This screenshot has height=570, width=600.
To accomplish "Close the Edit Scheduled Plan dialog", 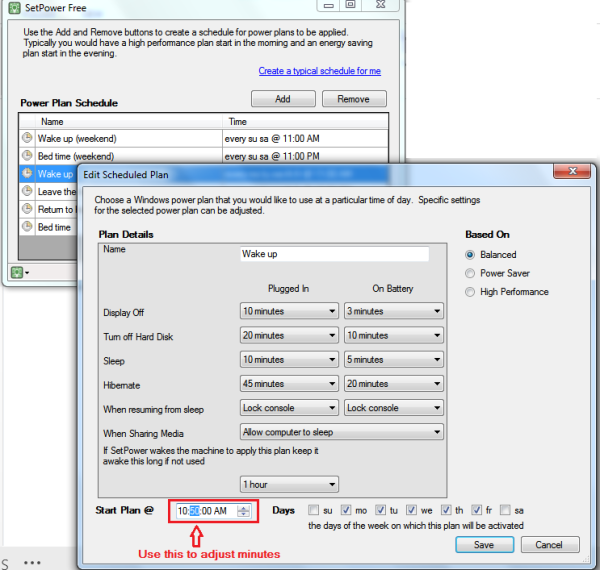I will pyautogui.click(x=572, y=171).
